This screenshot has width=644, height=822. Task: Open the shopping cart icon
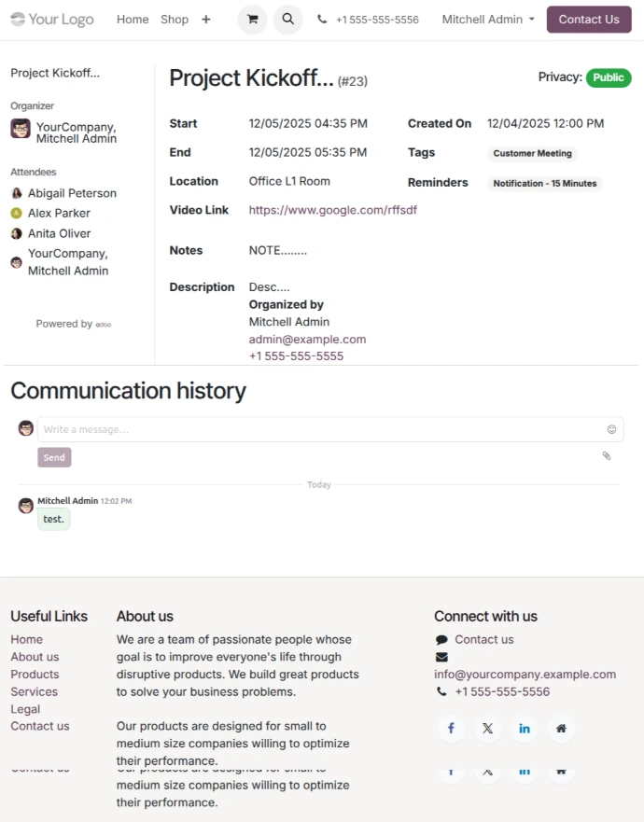coord(252,20)
